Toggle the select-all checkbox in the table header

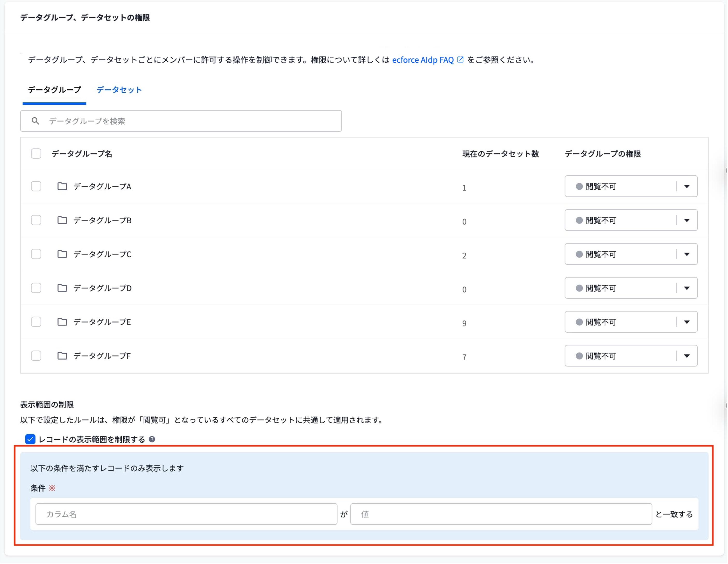tap(36, 154)
